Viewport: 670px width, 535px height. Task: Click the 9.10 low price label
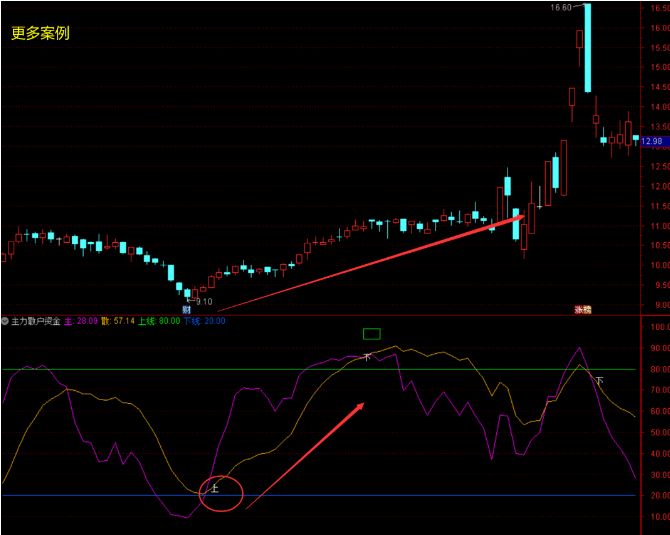[x=204, y=301]
